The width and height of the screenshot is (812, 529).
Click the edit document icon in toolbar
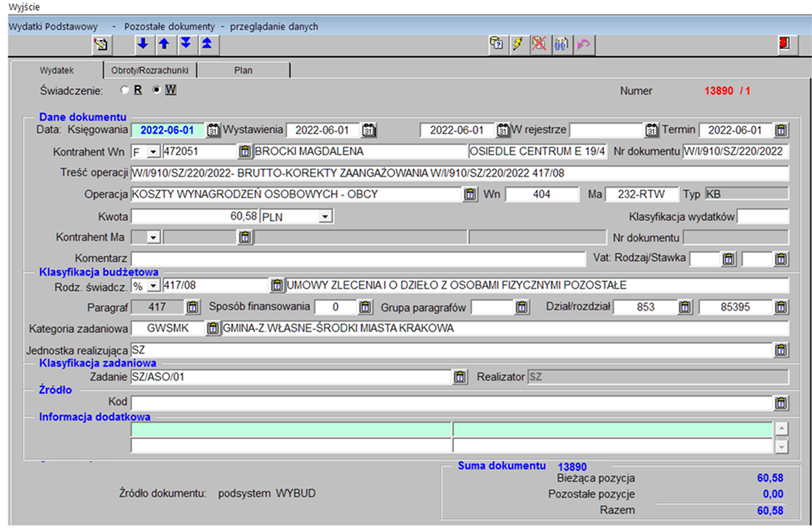tap(101, 44)
